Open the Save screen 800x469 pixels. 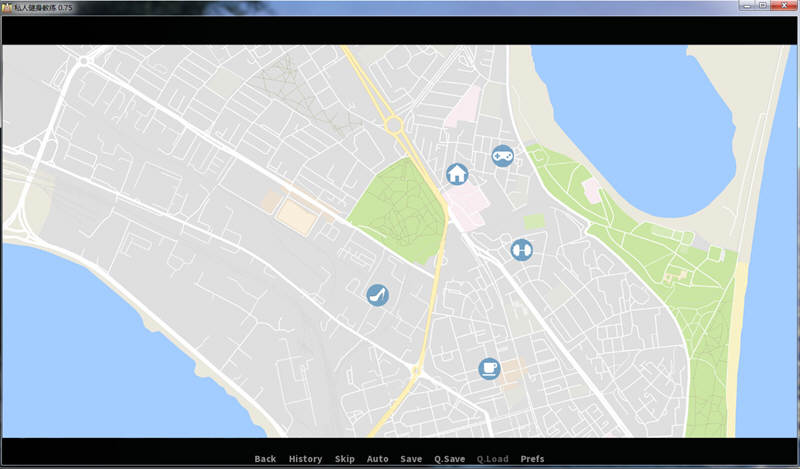pos(411,459)
